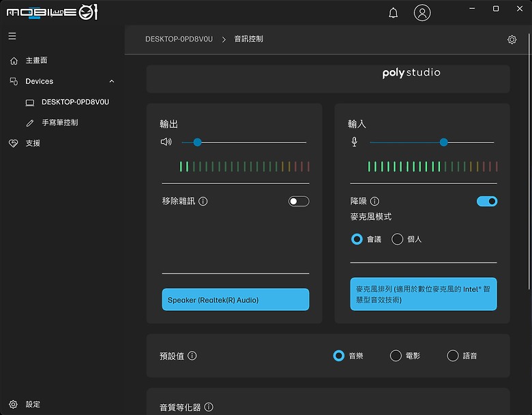
Task: Open the user account profile icon
Action: [x=422, y=13]
